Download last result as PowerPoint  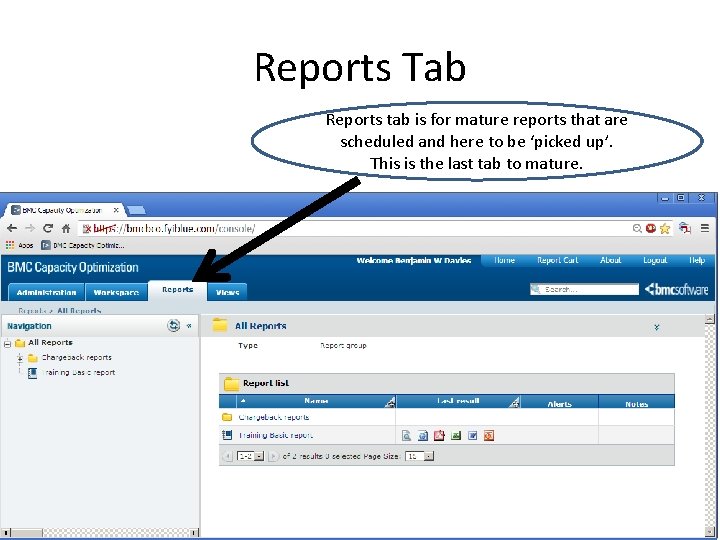click(x=489, y=435)
